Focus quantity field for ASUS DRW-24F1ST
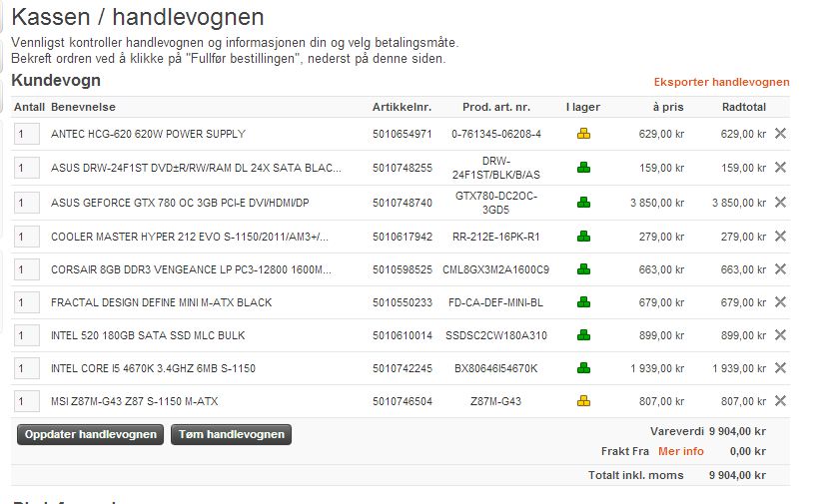This screenshot has height=504, width=818. pyautogui.click(x=27, y=168)
